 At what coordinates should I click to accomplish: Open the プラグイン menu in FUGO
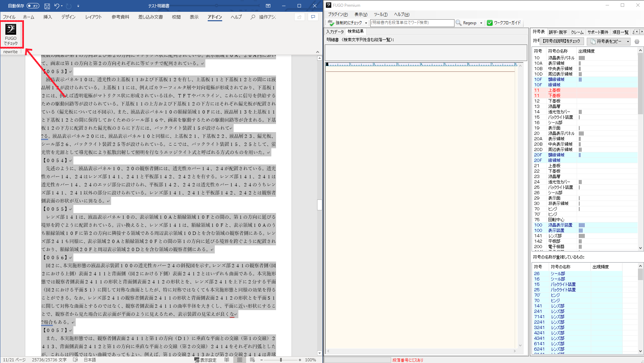pyautogui.click(x=338, y=14)
